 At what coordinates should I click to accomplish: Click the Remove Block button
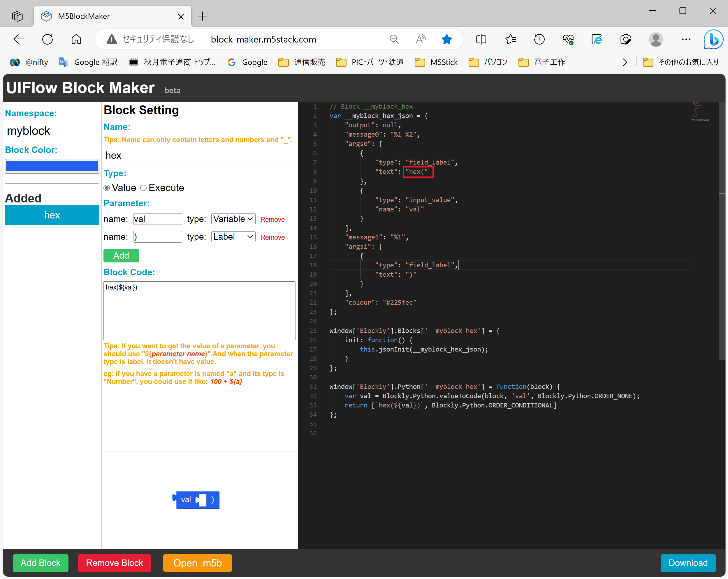click(x=115, y=563)
